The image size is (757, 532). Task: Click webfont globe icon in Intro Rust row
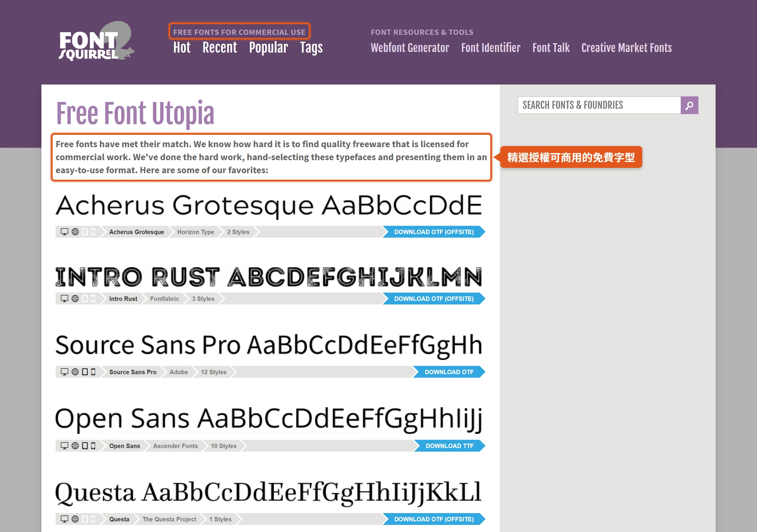[x=75, y=299]
